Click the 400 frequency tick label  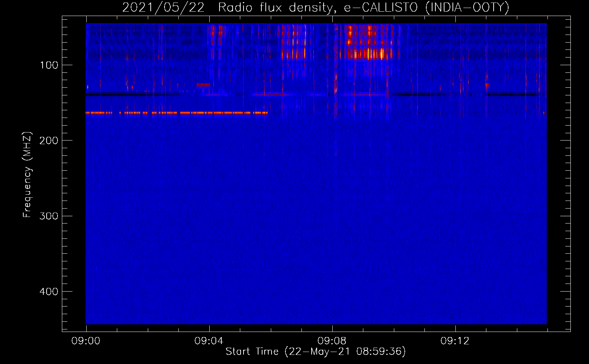click(x=49, y=292)
